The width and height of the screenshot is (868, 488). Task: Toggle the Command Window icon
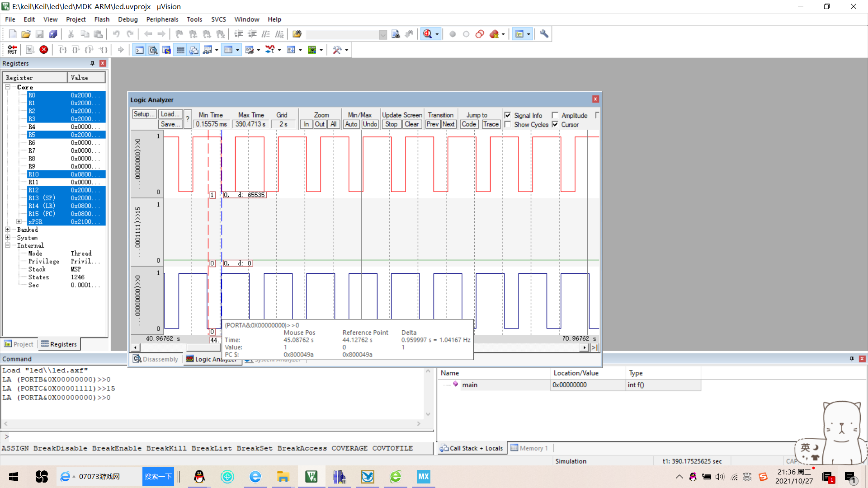point(140,50)
